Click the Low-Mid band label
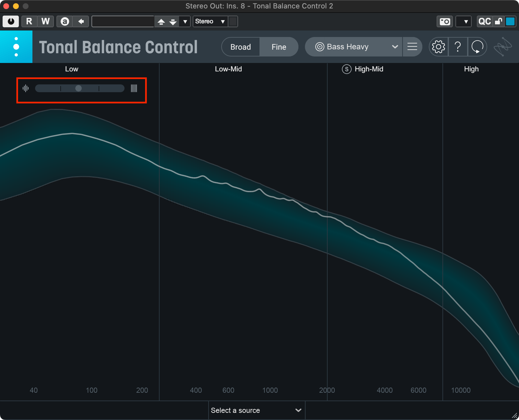 click(x=228, y=69)
